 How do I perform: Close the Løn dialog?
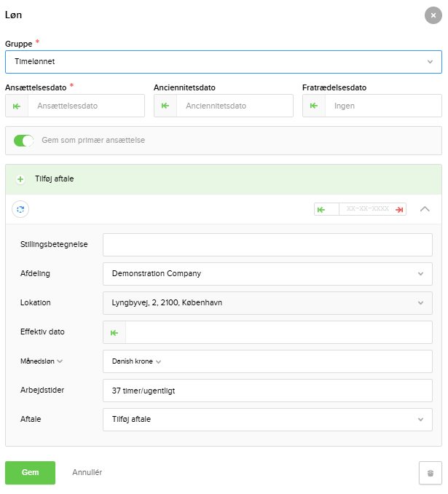[x=433, y=15]
